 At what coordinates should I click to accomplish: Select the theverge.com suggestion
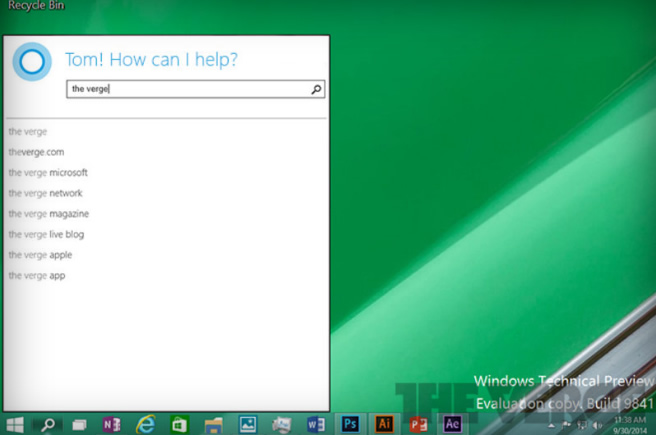[x=36, y=152]
